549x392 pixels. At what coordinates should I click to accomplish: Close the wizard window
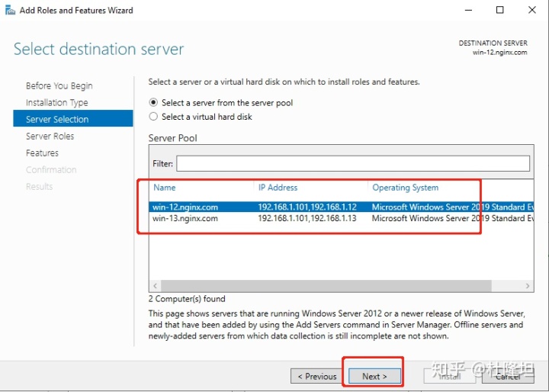tap(532, 10)
